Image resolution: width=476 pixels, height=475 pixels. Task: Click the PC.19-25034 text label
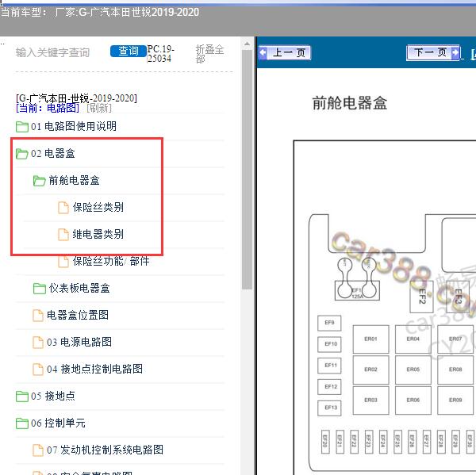tap(160, 54)
